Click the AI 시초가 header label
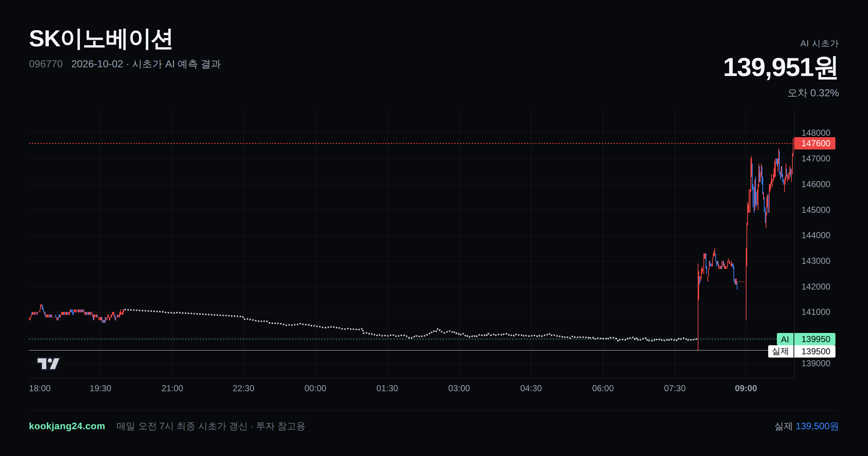The width and height of the screenshot is (868, 456). click(819, 43)
